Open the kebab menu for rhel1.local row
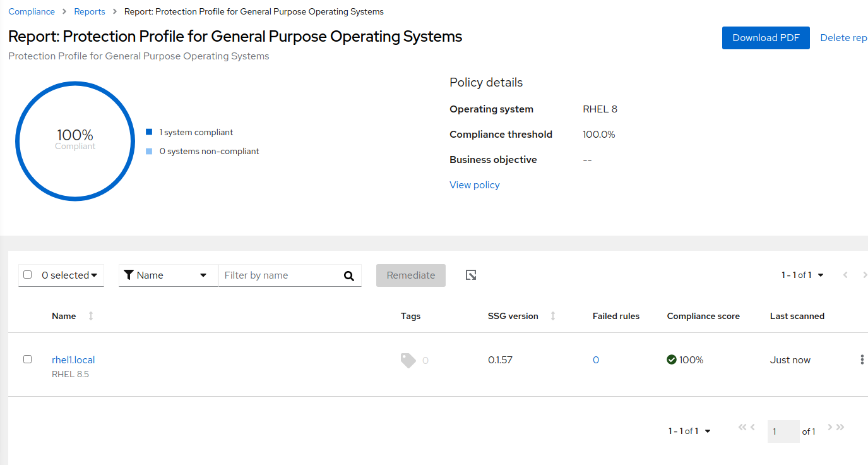The image size is (868, 465). (x=862, y=359)
